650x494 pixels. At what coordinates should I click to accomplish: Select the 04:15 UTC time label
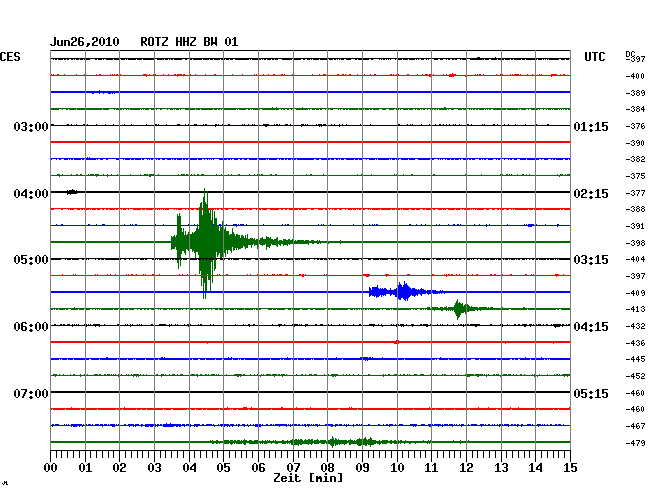tap(591, 327)
